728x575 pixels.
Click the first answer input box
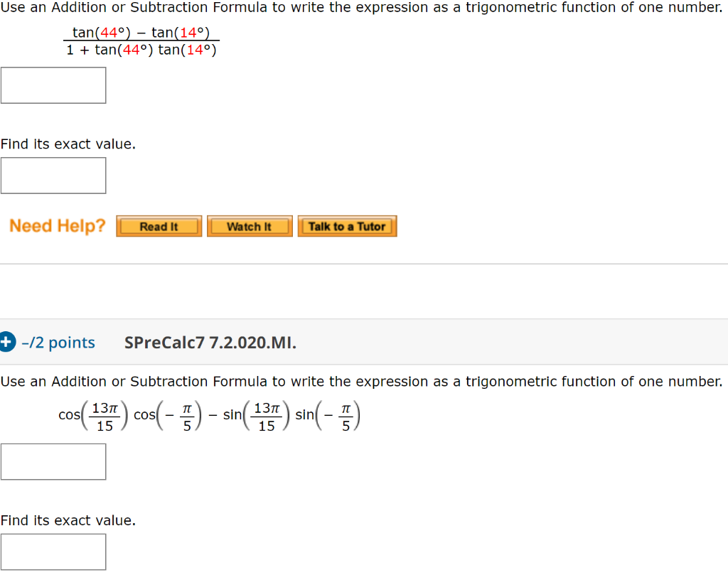[53, 85]
